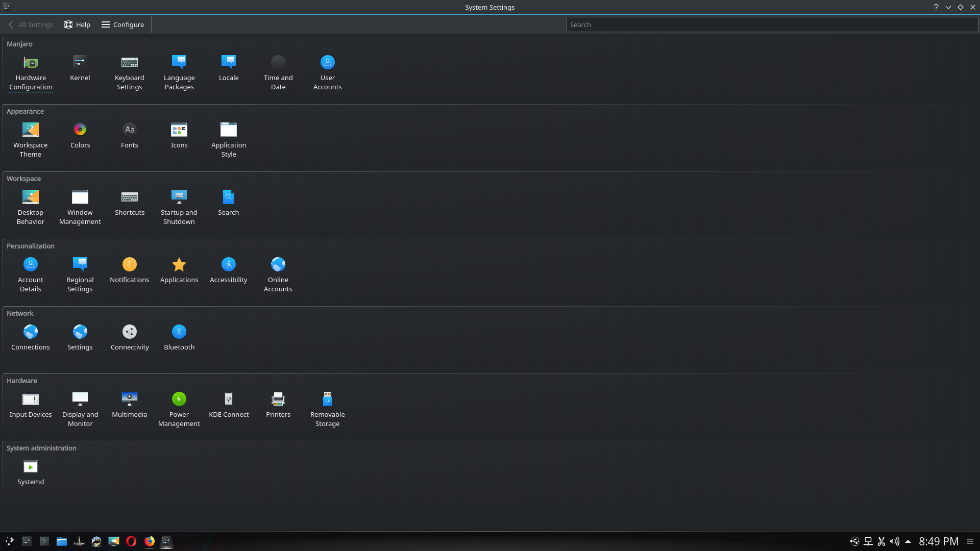Open Workspace Theme settings

(x=31, y=140)
